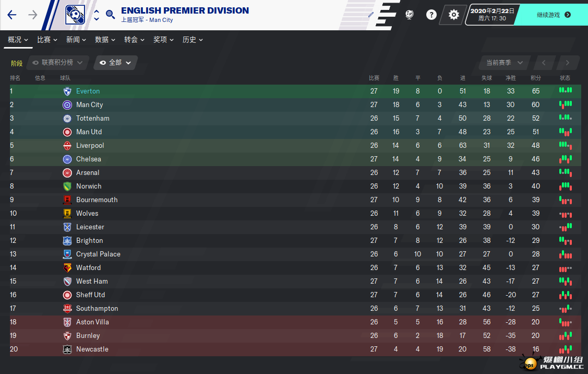Open the 比赛 menu dropdown
Screen dimensions: 588x374
[47, 40]
